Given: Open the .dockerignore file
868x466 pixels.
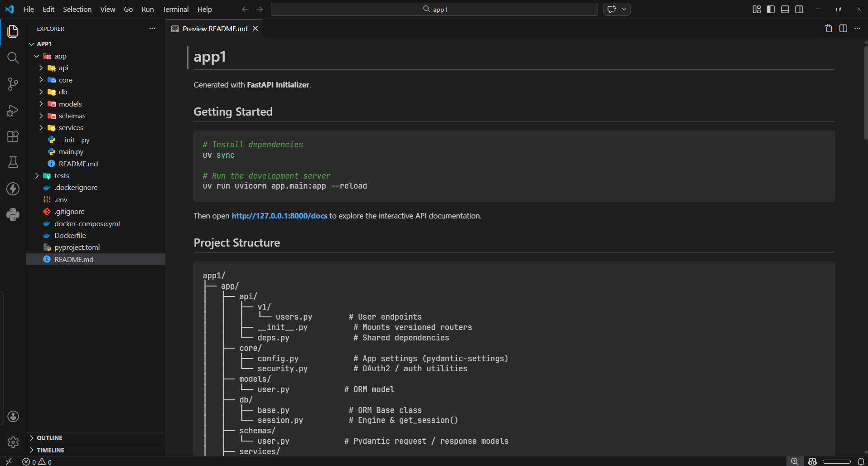Looking at the screenshot, I should (96, 188).
